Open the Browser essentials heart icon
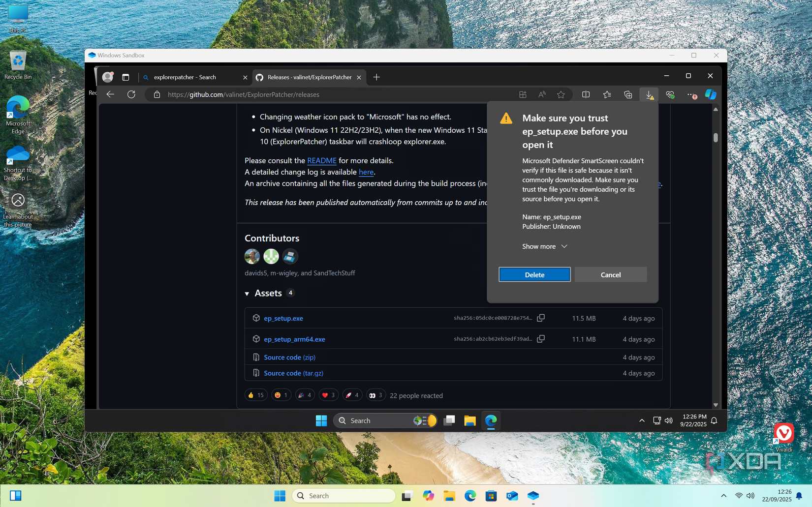Screen dimensions: 812x507 (x=670, y=94)
